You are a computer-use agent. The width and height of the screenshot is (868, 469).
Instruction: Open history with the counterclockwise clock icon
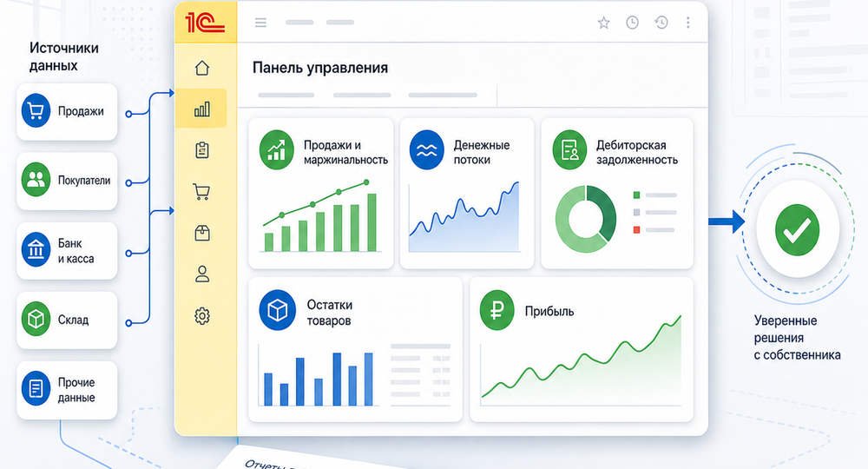pos(661,23)
